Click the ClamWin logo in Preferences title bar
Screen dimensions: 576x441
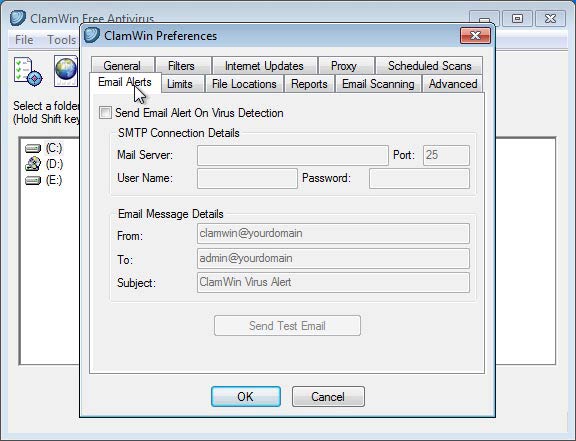[92, 35]
